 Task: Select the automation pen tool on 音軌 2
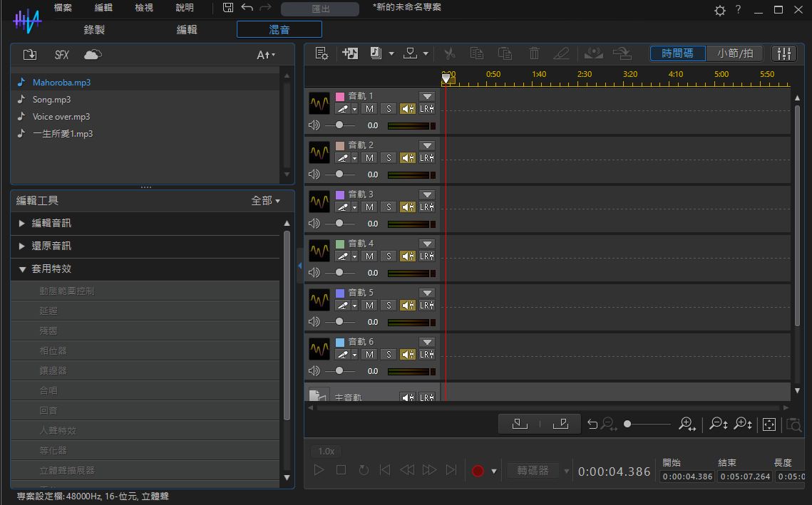tap(342, 158)
